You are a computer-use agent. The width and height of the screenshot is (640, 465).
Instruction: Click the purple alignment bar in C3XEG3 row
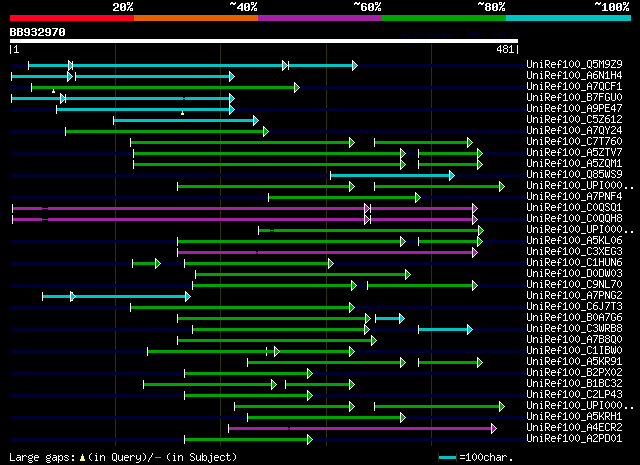(x=327, y=253)
